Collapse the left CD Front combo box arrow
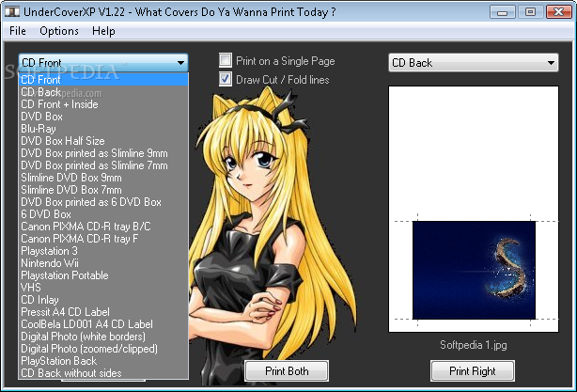The height and width of the screenshot is (392, 577). click(x=180, y=63)
